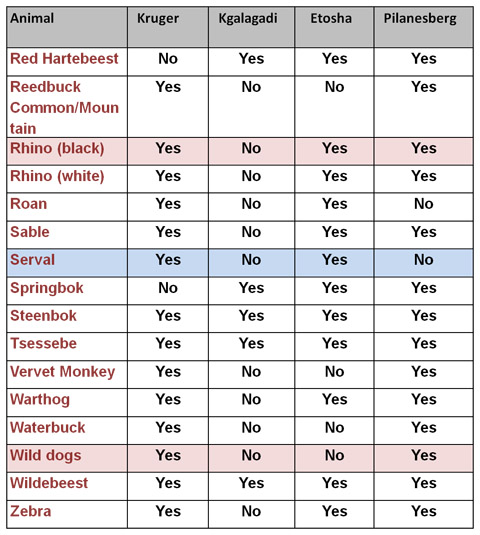
Task: Select the Kruger column header
Action: (x=158, y=18)
